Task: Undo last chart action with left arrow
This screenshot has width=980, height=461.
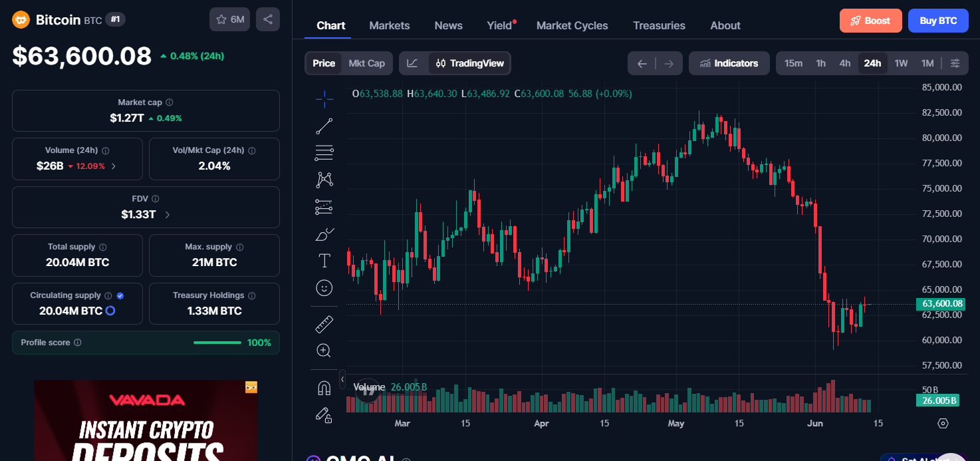Action: click(x=642, y=64)
